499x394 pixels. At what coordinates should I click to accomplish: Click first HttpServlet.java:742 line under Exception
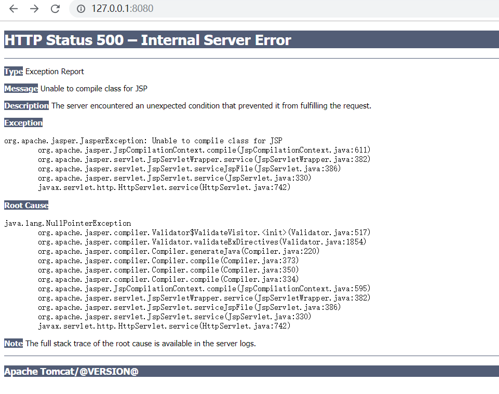pyautogui.click(x=164, y=187)
